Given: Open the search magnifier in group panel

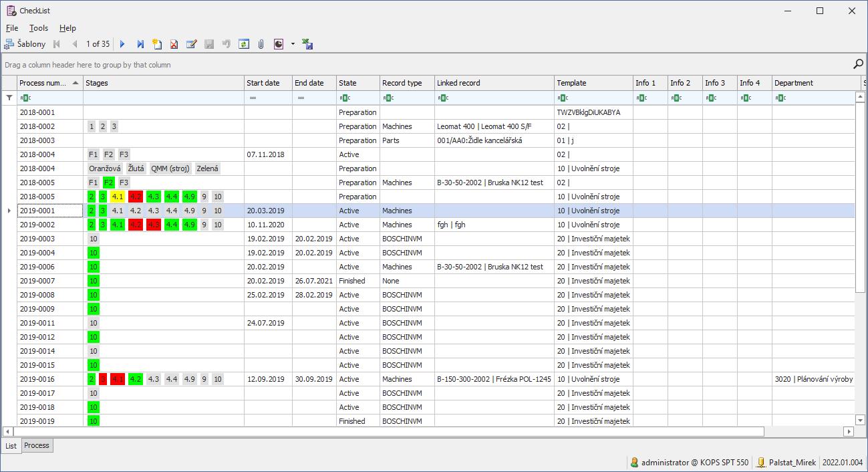Looking at the screenshot, I should click(x=858, y=64).
